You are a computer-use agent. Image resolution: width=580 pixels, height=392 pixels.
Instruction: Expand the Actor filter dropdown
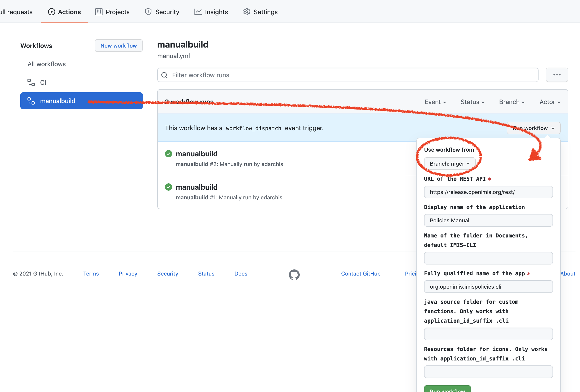550,102
